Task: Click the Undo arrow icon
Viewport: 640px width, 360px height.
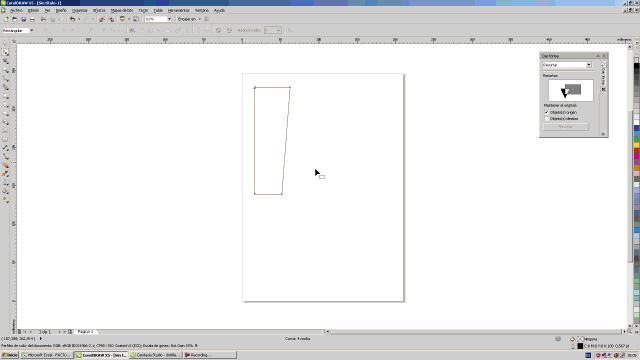Action: tap(72, 19)
